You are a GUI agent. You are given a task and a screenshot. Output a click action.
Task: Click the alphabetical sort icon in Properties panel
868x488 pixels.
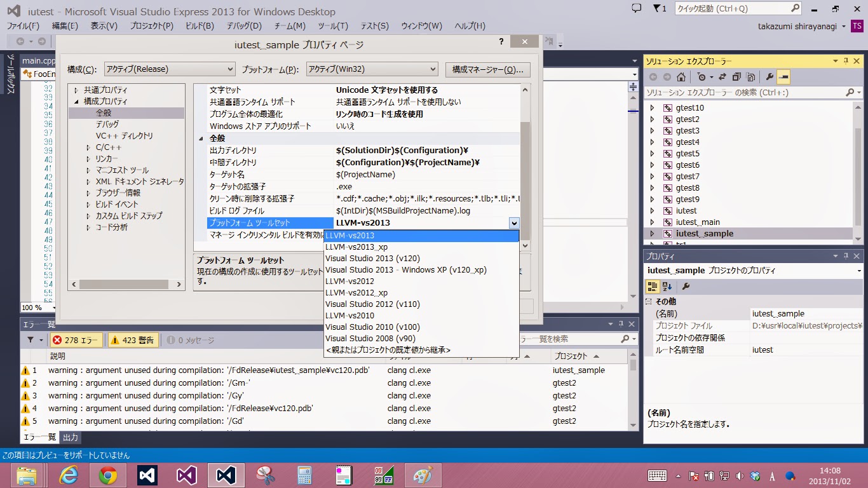point(667,287)
